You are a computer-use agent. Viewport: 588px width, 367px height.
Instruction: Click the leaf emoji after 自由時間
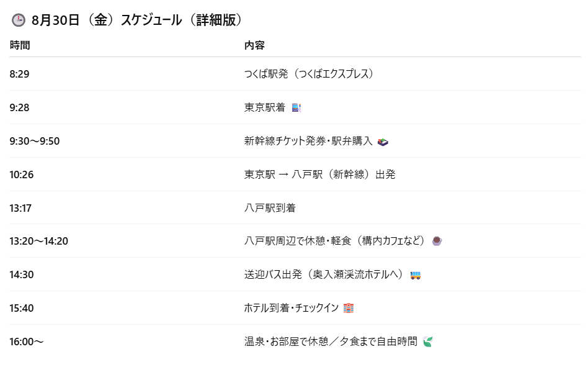point(427,342)
